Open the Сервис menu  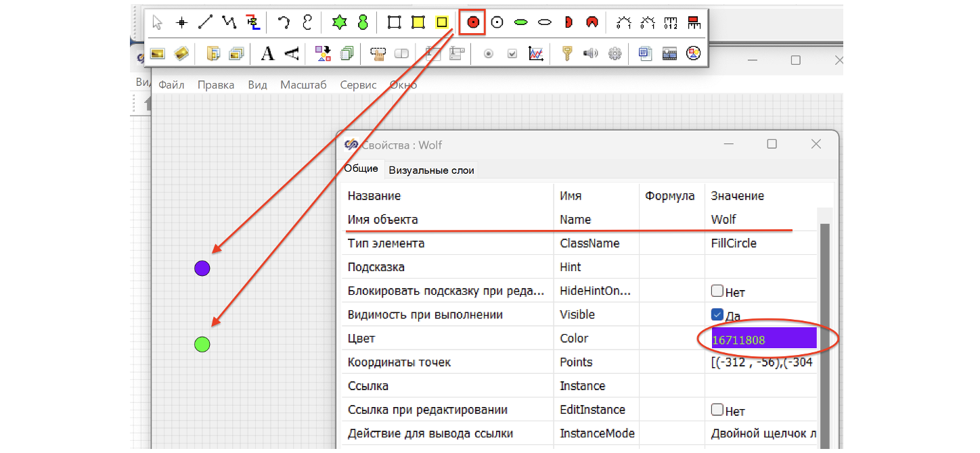click(x=358, y=85)
